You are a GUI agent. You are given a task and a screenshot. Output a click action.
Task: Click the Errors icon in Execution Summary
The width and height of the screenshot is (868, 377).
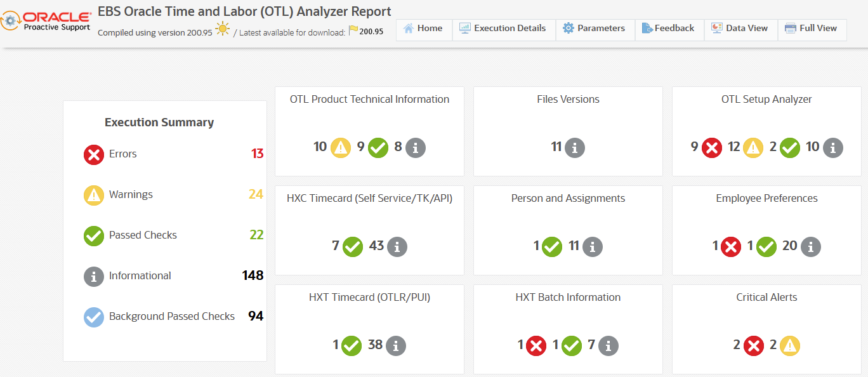[x=93, y=154]
